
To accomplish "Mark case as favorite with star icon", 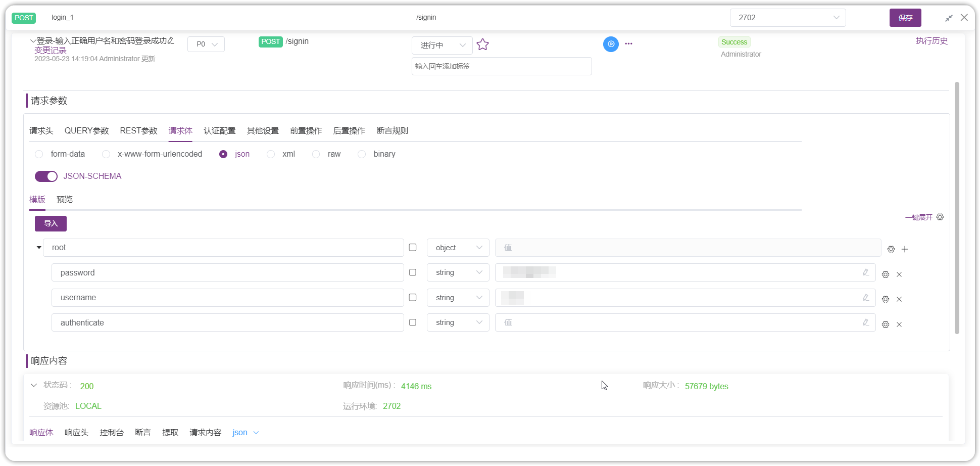I will (x=482, y=44).
